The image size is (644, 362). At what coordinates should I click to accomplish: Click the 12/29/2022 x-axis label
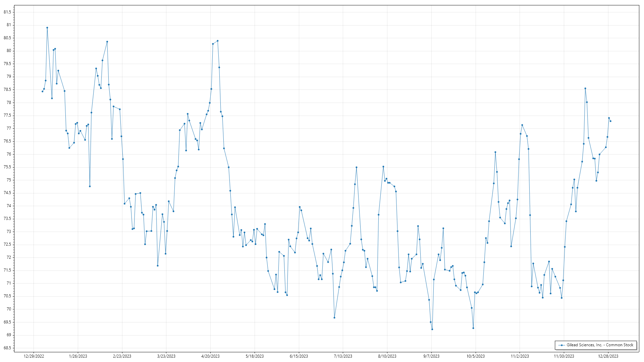(34, 356)
